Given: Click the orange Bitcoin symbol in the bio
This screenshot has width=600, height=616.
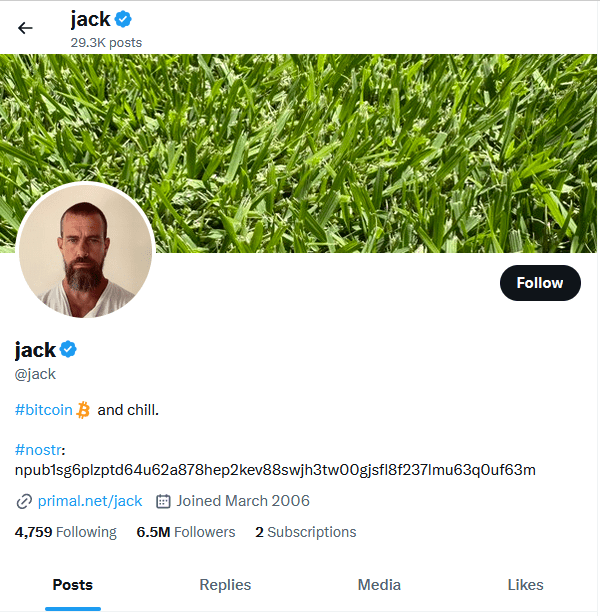Looking at the screenshot, I should 83,410.
